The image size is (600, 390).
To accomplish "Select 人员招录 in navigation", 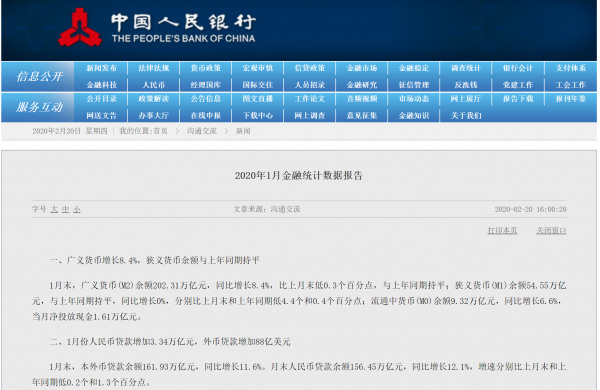I will [x=310, y=85].
